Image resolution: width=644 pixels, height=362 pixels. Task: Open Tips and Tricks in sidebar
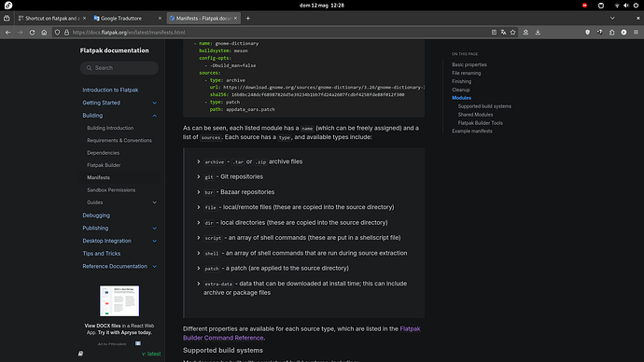click(x=102, y=254)
